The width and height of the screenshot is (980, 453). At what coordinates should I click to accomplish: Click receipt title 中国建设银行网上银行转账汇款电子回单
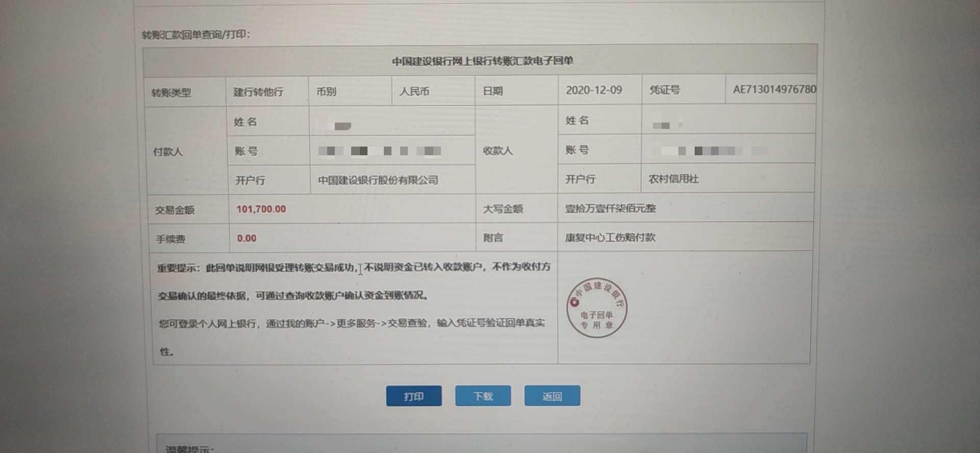[x=482, y=61]
